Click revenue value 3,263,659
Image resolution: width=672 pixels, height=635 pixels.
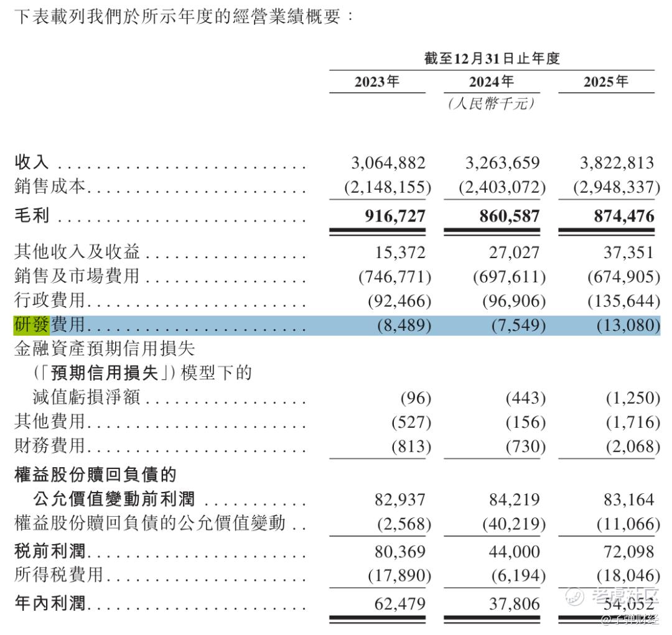coord(503,163)
